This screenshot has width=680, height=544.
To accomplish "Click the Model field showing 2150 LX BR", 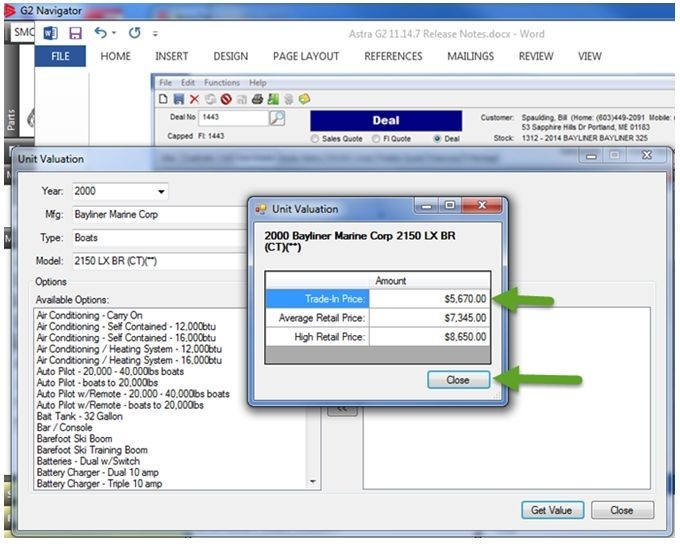I will pos(160,261).
